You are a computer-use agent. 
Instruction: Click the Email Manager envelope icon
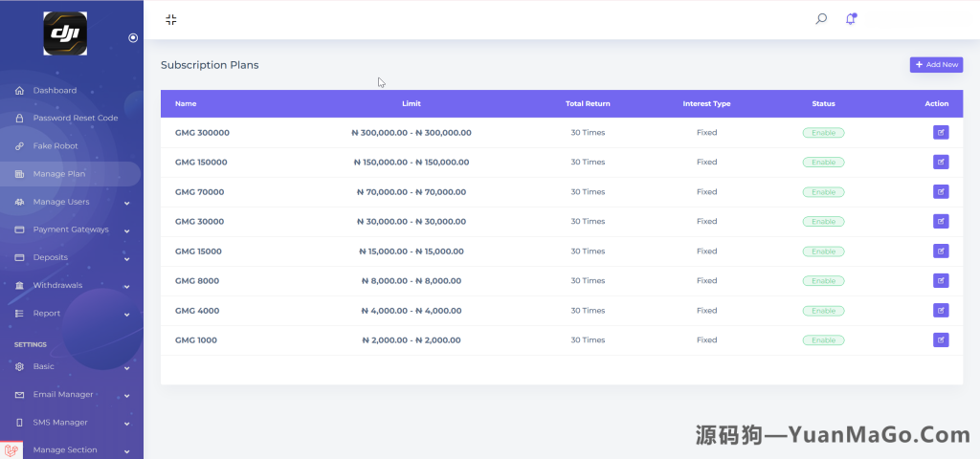[19, 395]
